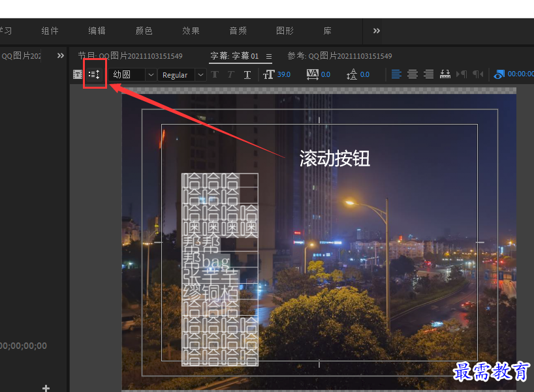Click the font size icon
The width and height of the screenshot is (534, 392).
click(269, 74)
